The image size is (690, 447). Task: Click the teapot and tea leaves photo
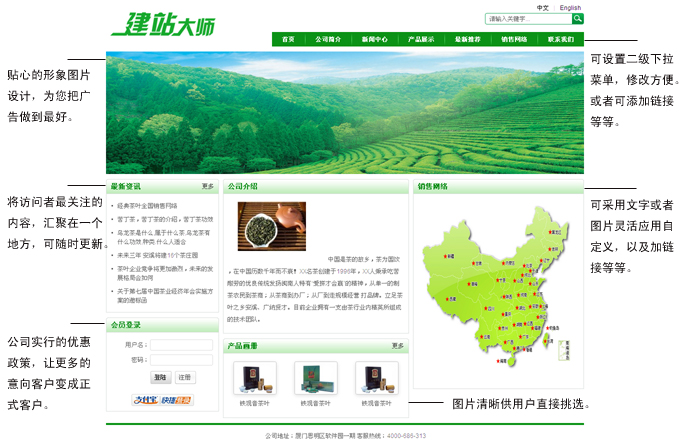272,226
